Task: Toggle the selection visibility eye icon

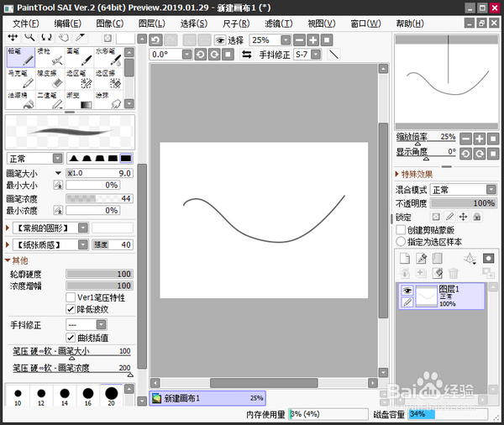Action: tap(220, 40)
